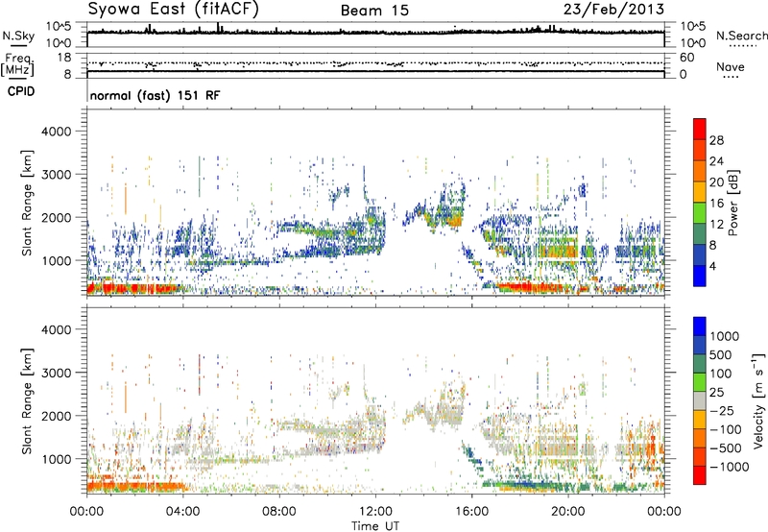Pick the light green 12–16 dB Power colorbar segment
The height and width of the screenshot is (532, 768).
pyautogui.click(x=700, y=213)
